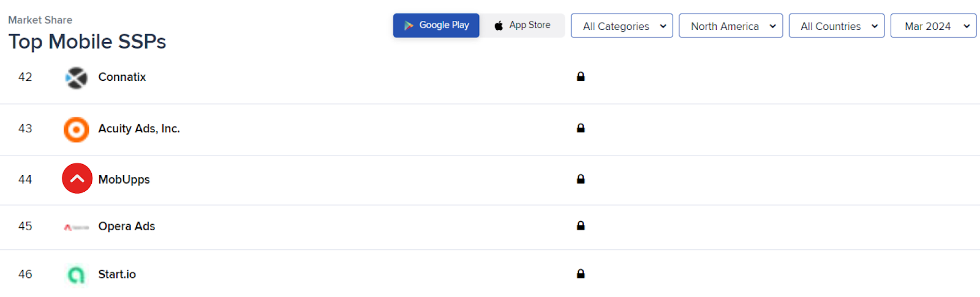Screen dimensions: 980x297
Task: Click the lock icon in Connatix row
Action: tap(581, 77)
